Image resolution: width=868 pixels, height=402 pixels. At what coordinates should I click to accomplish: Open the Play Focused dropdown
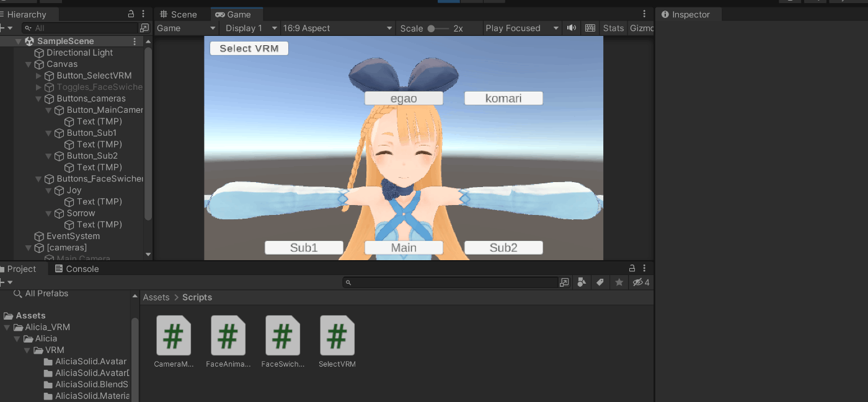point(521,28)
